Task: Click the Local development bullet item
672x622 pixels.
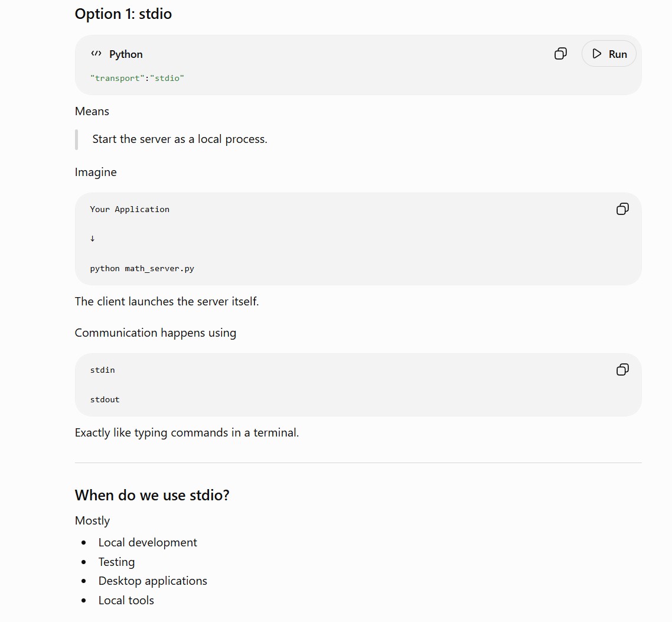Action: pyautogui.click(x=148, y=543)
